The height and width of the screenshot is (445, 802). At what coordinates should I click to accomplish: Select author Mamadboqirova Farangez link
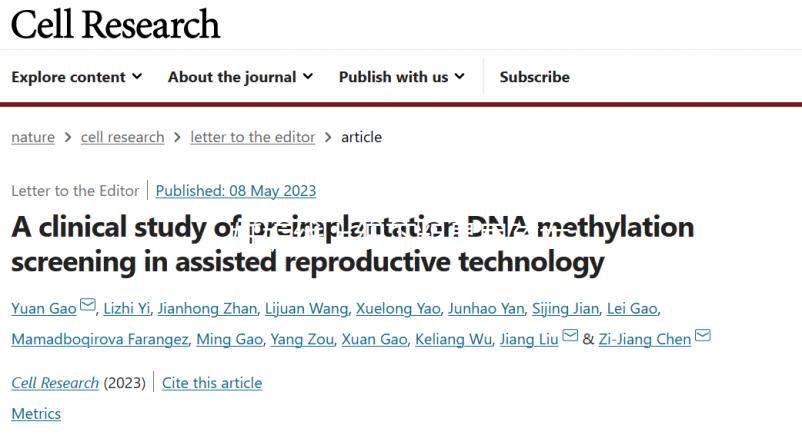pos(100,339)
